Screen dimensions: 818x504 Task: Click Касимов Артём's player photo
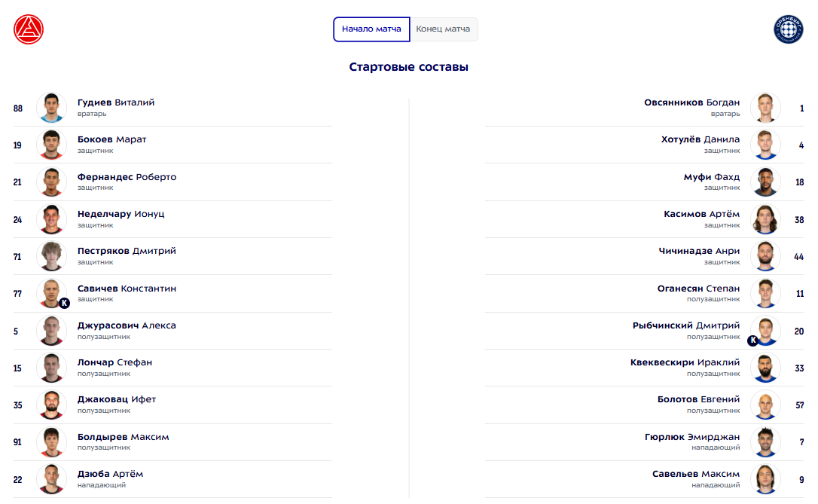[x=765, y=219]
